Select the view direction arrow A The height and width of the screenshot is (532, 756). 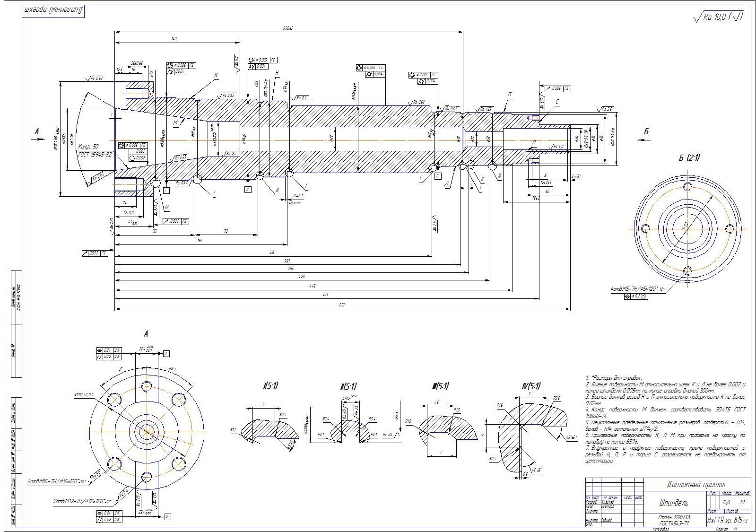37,133
